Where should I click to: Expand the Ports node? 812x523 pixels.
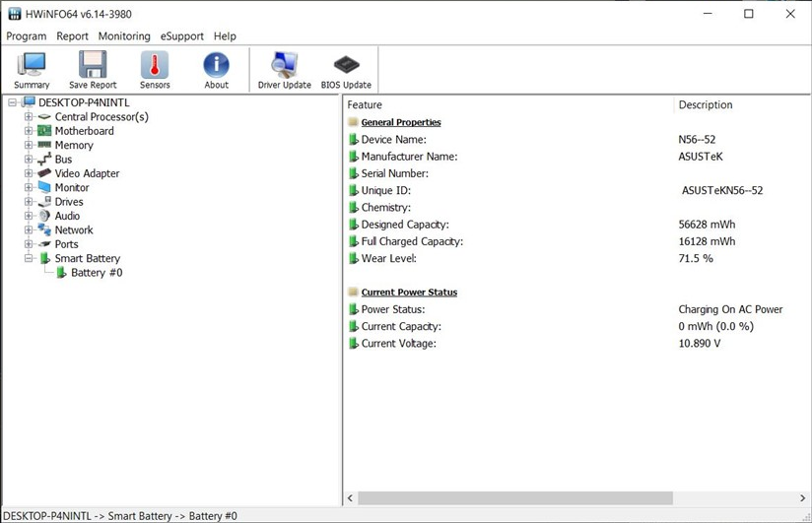tap(29, 244)
